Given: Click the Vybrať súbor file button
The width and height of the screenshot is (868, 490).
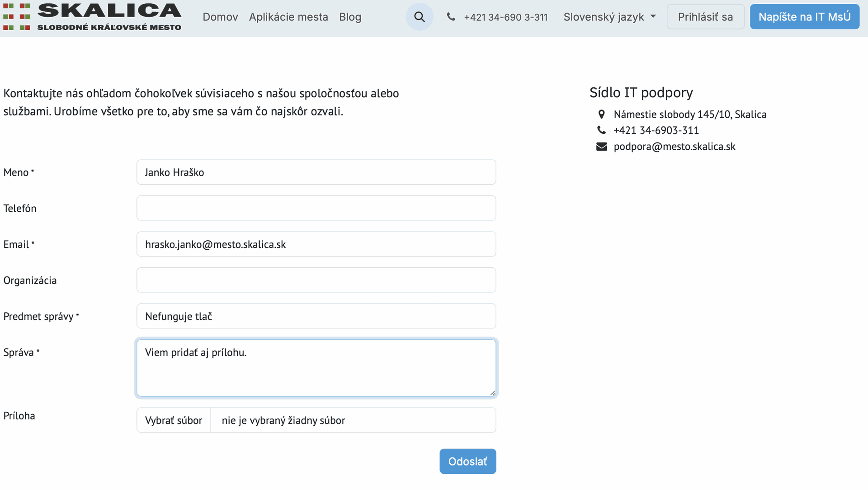Looking at the screenshot, I should pyautogui.click(x=174, y=420).
